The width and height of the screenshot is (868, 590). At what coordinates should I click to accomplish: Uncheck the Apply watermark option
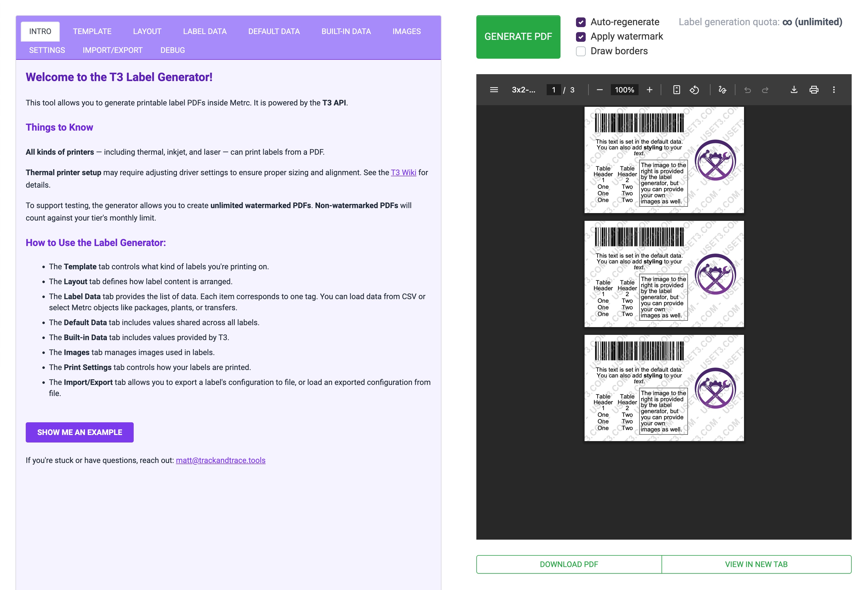click(x=581, y=37)
